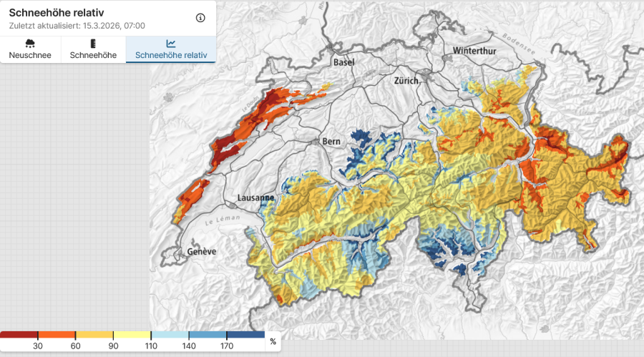
Task: Select the light orange 60–90% legend color
Action: [x=94, y=335]
